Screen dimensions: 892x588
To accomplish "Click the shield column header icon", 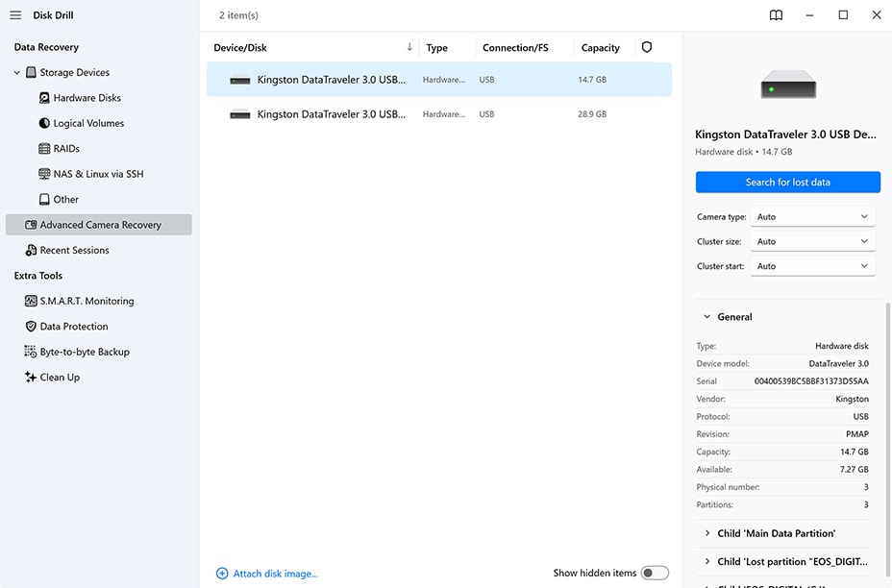I will 647,47.
